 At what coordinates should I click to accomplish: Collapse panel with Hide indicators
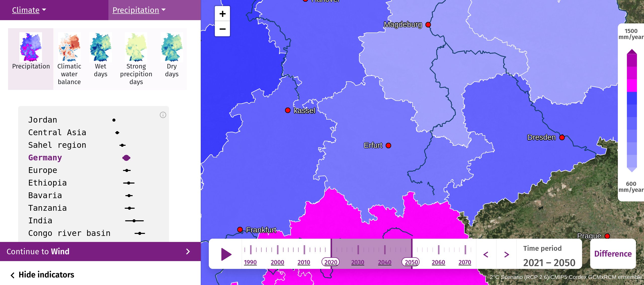pyautogui.click(x=43, y=275)
